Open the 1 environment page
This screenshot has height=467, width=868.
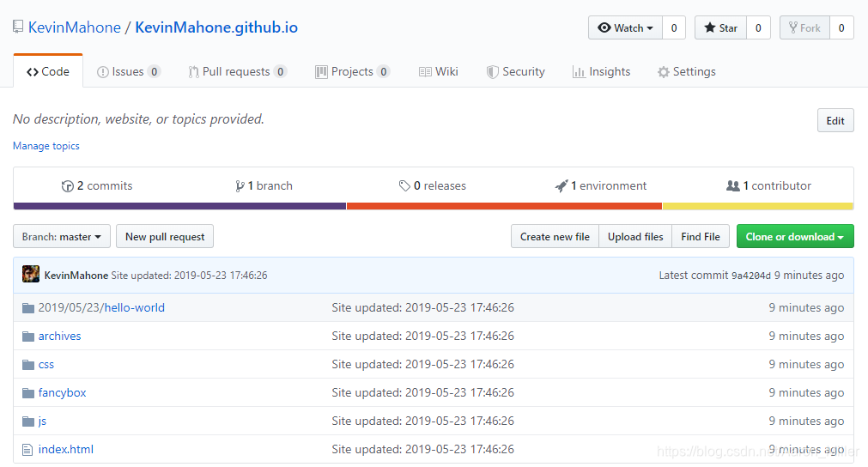click(x=601, y=186)
